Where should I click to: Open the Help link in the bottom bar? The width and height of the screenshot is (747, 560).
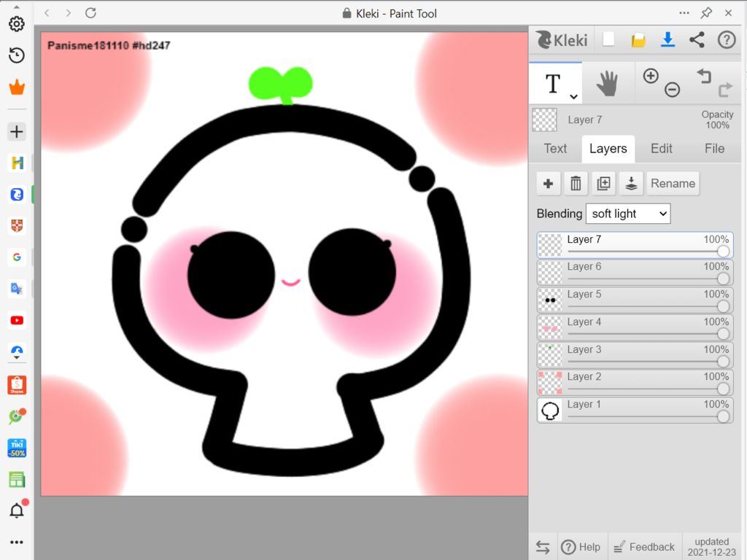[581, 547]
